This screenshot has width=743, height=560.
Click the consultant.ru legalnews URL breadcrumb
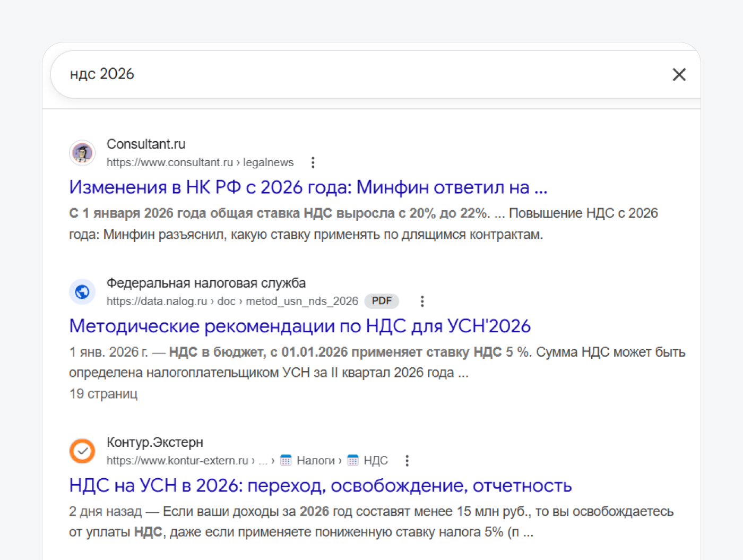coord(200,162)
